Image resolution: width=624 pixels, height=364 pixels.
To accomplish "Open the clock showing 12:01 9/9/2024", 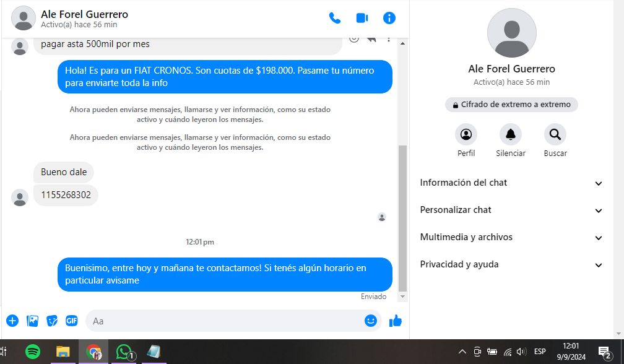I will [571, 352].
